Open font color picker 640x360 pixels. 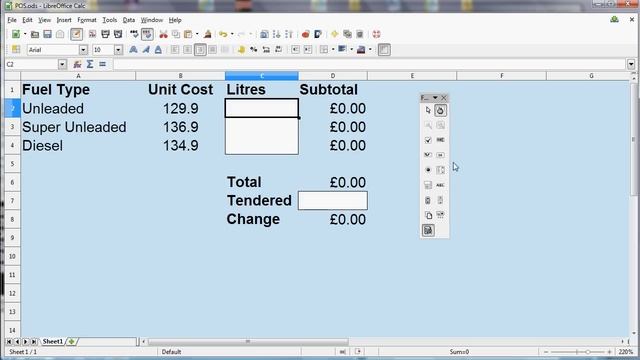click(361, 50)
